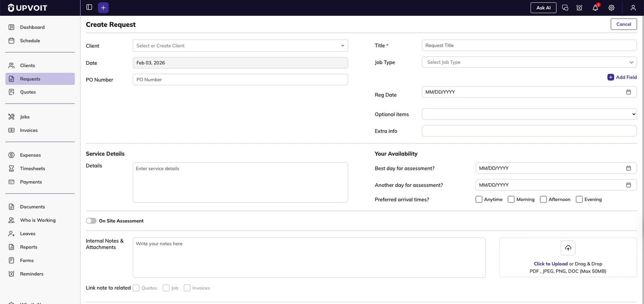644x304 pixels.
Task: Open user profile icon
Action: point(633,8)
